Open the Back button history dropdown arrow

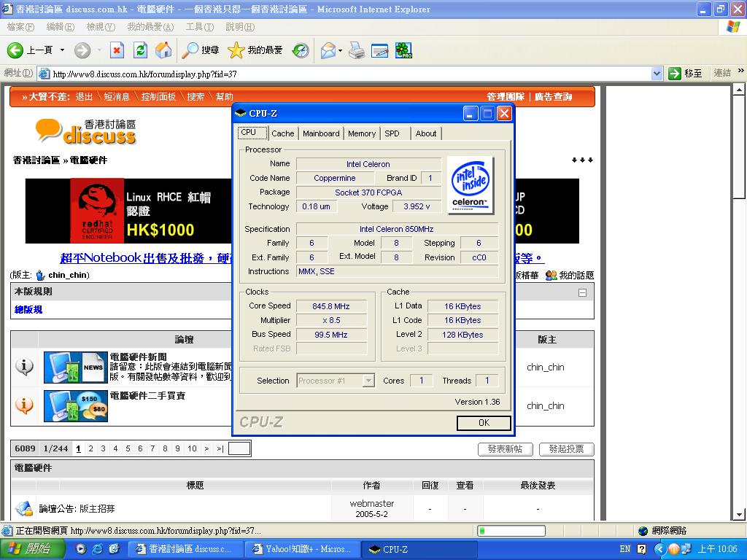click(x=62, y=50)
